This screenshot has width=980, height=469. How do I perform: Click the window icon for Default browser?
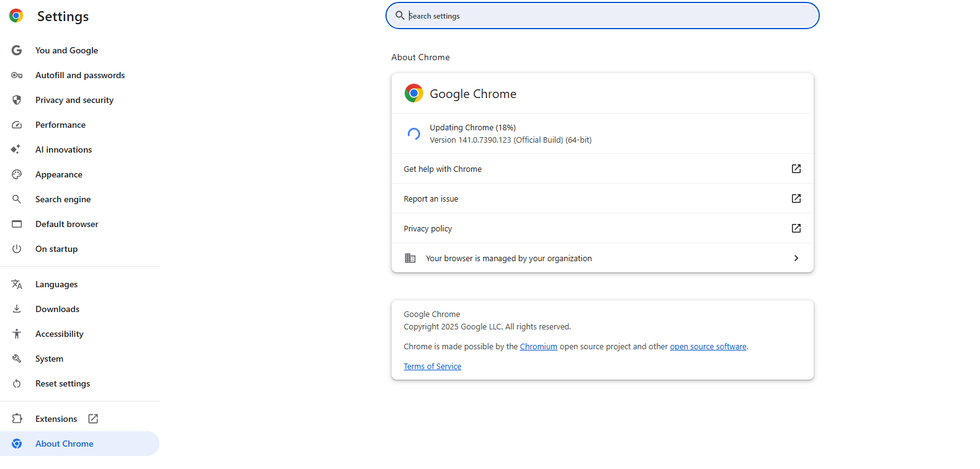click(x=17, y=224)
